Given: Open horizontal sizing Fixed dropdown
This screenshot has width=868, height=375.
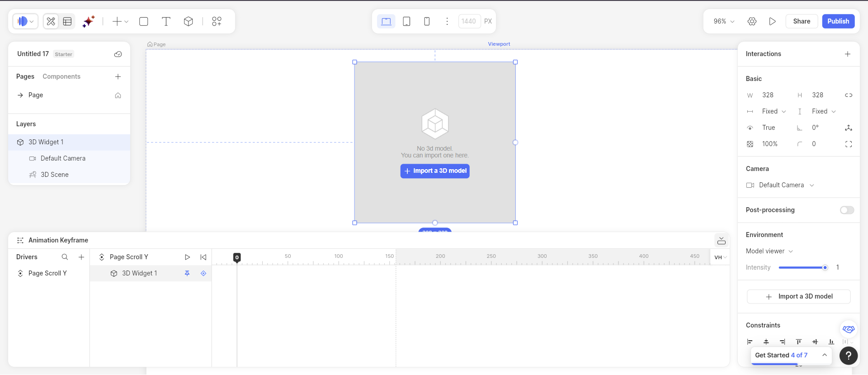Looking at the screenshot, I should [774, 111].
